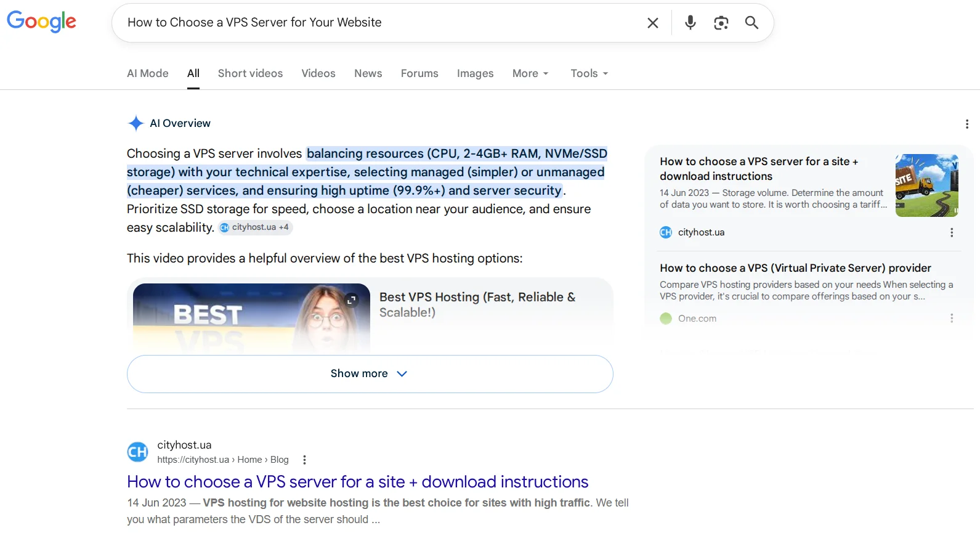Start voice search with the microphone icon
980x533 pixels.
(690, 23)
